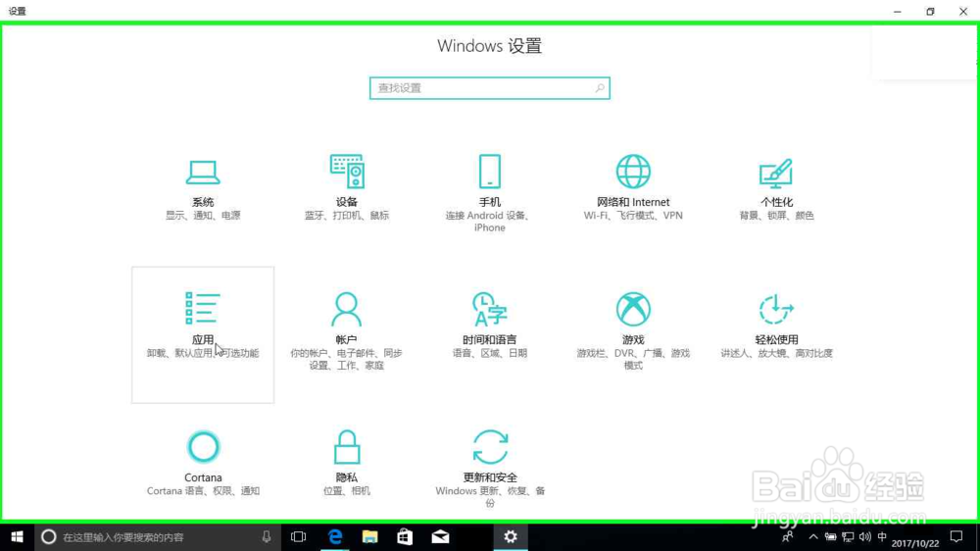
Task: Click the network tray icon
Action: 848,536
